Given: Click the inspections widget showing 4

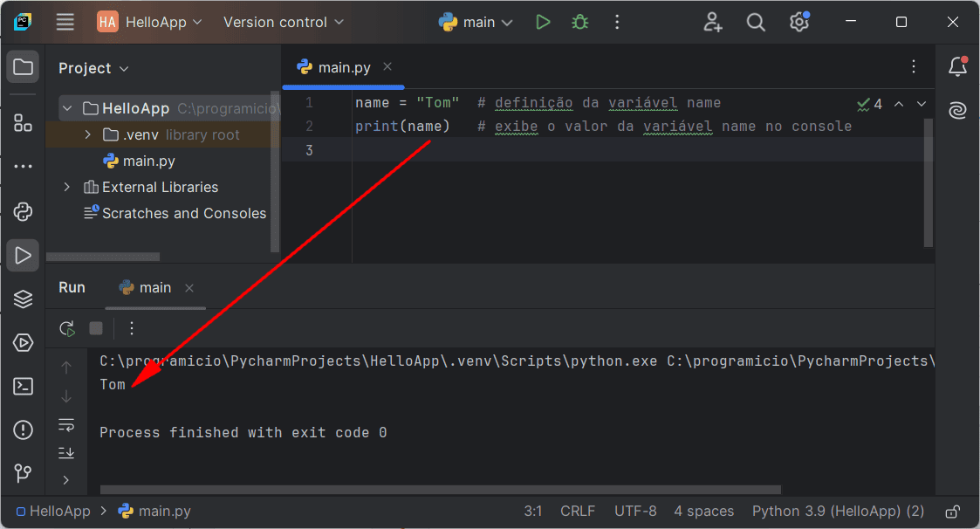Looking at the screenshot, I should click(x=870, y=104).
